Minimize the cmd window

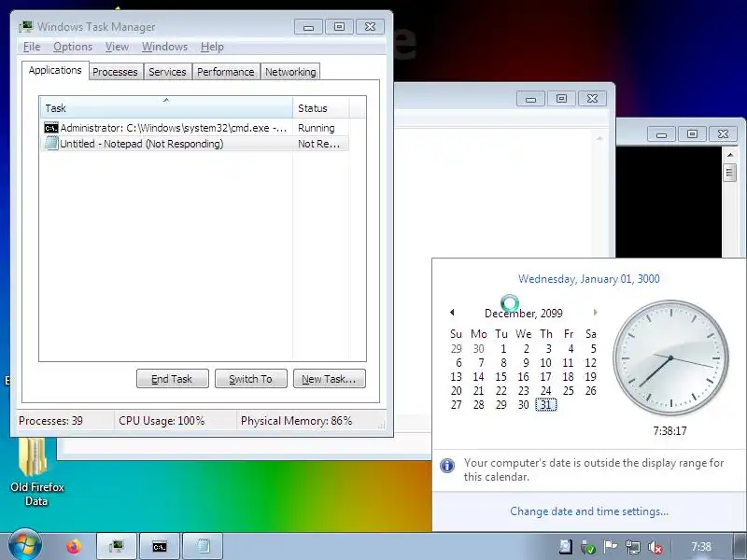[661, 134]
